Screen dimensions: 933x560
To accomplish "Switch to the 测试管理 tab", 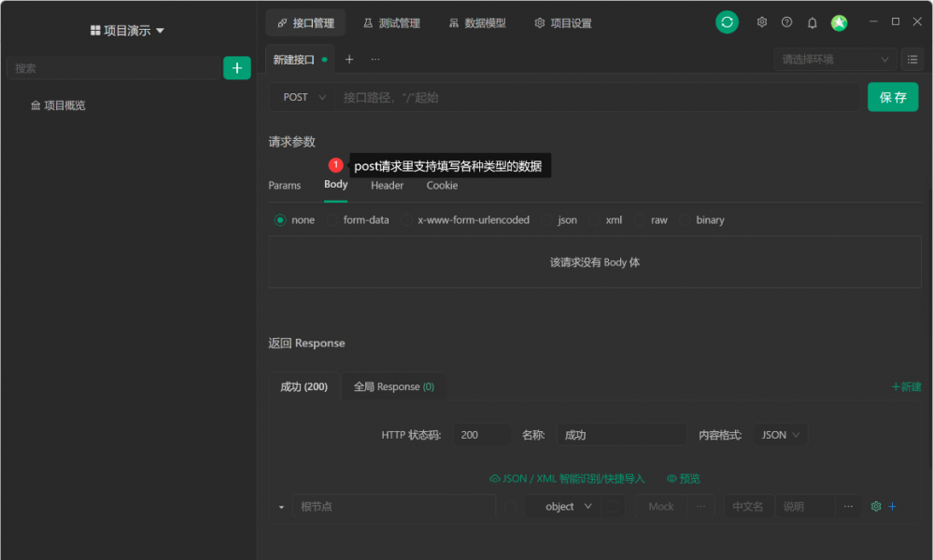I will (391, 22).
